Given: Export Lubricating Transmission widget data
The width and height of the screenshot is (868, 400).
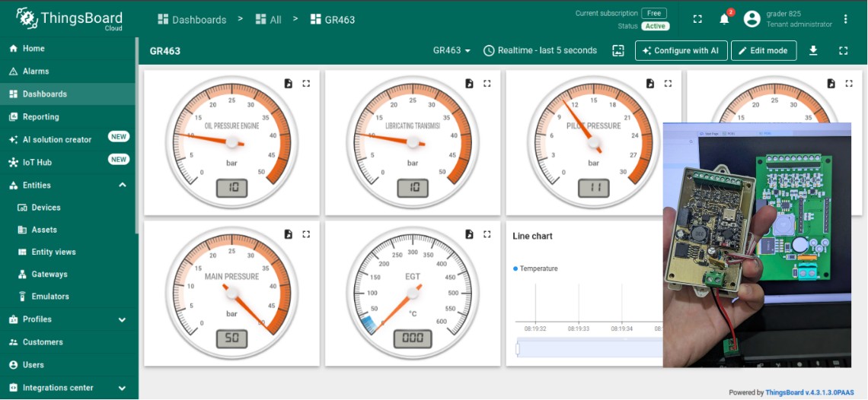Looking at the screenshot, I should pos(470,84).
